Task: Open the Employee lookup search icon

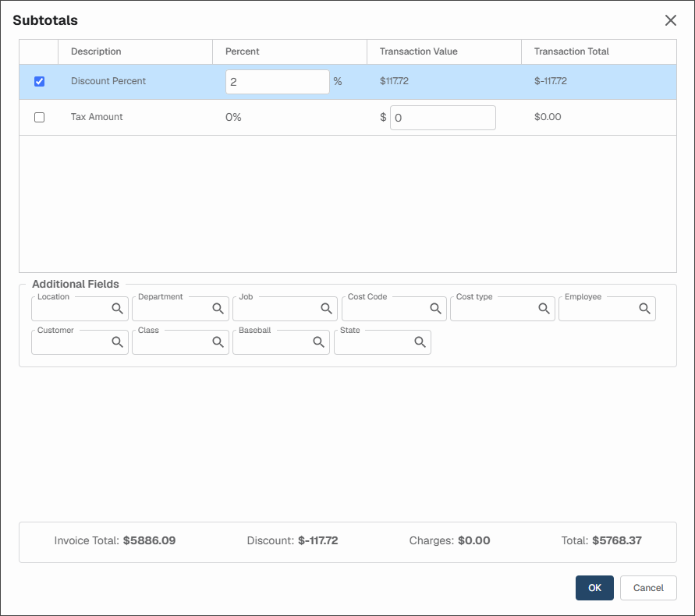Action: [644, 309]
